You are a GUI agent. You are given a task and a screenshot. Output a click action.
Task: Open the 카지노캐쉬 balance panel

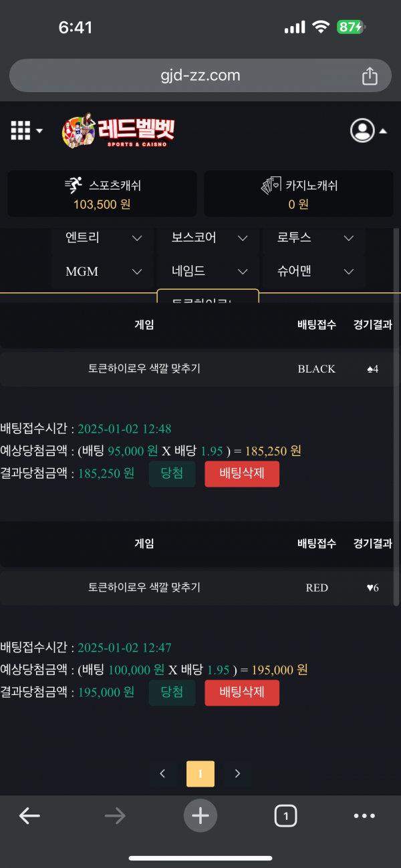pyautogui.click(x=298, y=194)
